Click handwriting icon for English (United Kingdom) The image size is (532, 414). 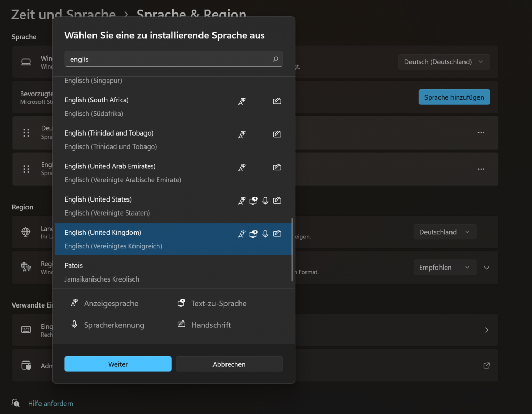[277, 233]
